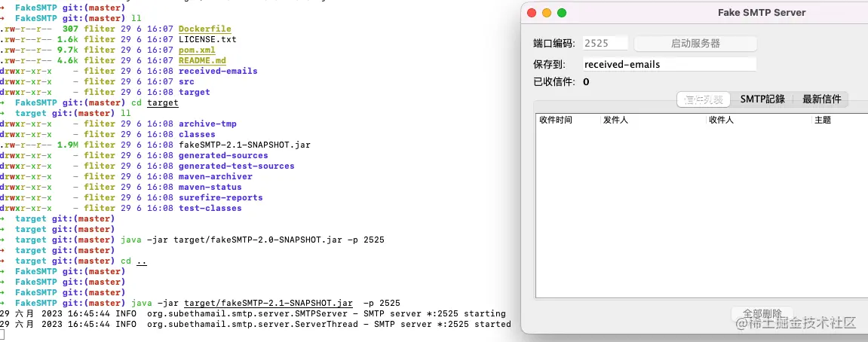
Task: Click fakeSMTP-2.1-SNAPSHOT.jar in the target listing
Action: pyautogui.click(x=244, y=145)
